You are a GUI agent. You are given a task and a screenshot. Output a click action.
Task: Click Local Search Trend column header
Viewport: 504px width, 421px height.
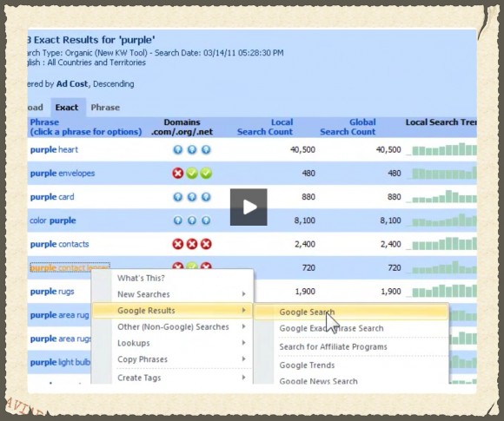441,122
